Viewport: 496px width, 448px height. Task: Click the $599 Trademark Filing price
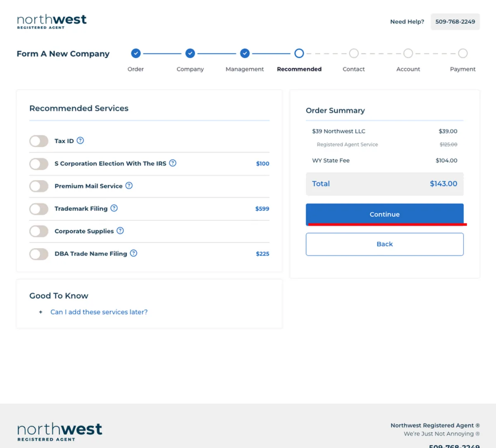point(262,209)
